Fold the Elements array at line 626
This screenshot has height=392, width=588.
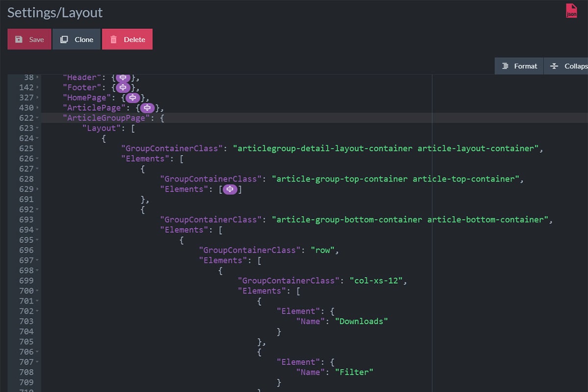coord(38,159)
